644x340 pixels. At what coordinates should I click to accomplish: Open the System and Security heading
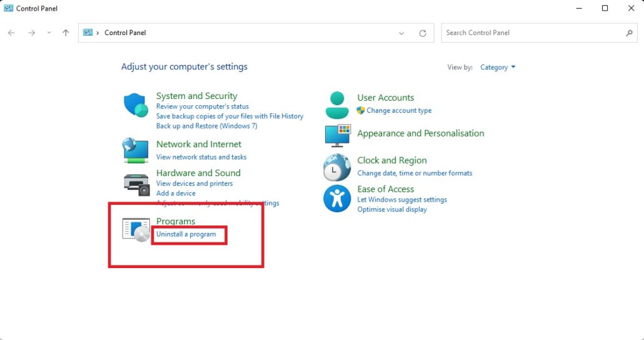(197, 96)
